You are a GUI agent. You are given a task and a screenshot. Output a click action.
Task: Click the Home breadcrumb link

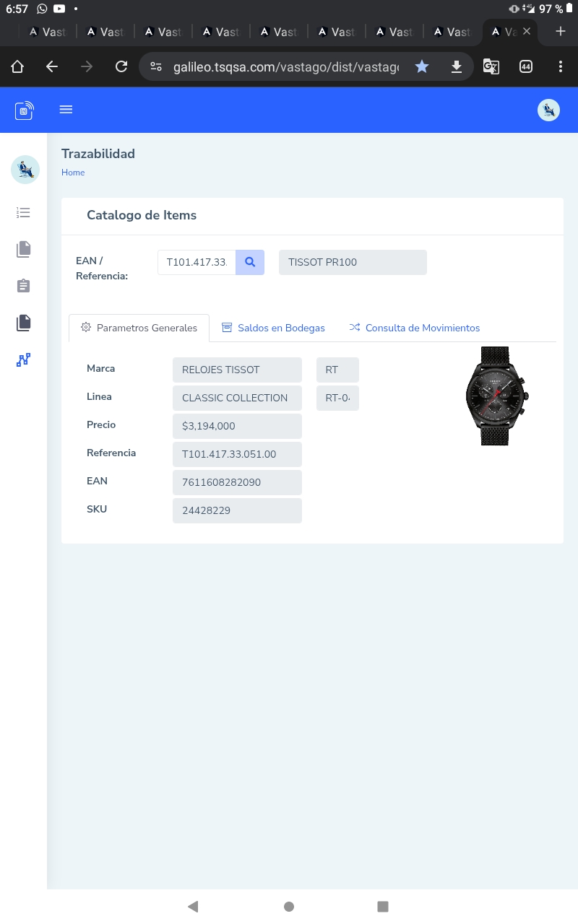(x=73, y=173)
